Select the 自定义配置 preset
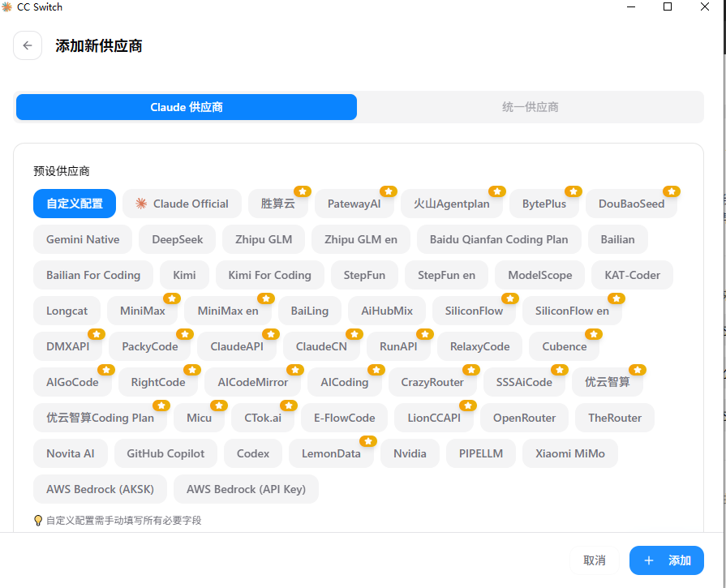The image size is (726, 588). click(75, 204)
